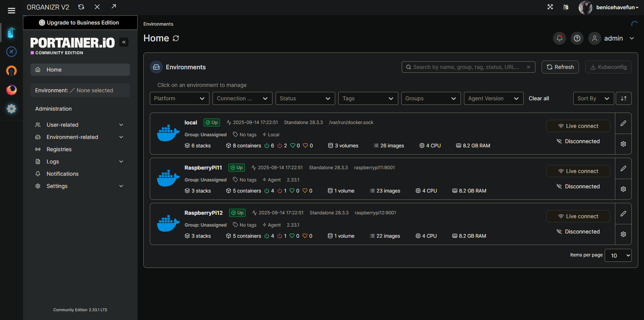This screenshot has width=644, height=320.
Task: Refresh the Home page icon next to title
Action: (176, 38)
